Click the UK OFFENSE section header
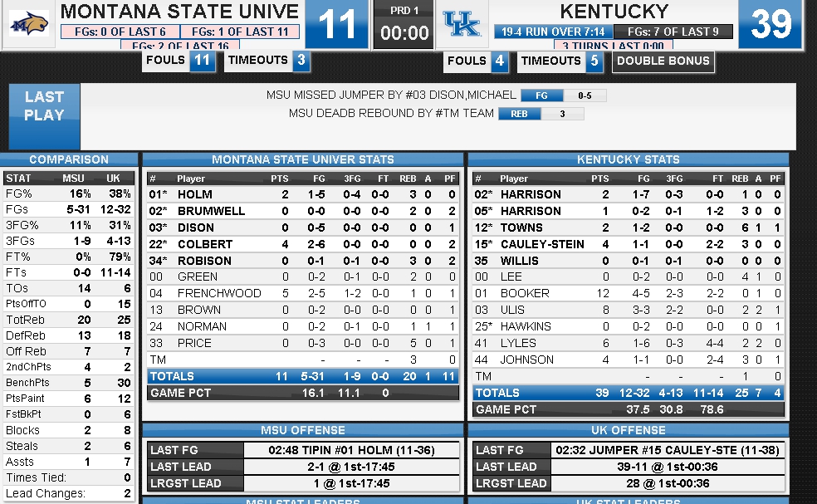817x504 pixels. (x=628, y=430)
